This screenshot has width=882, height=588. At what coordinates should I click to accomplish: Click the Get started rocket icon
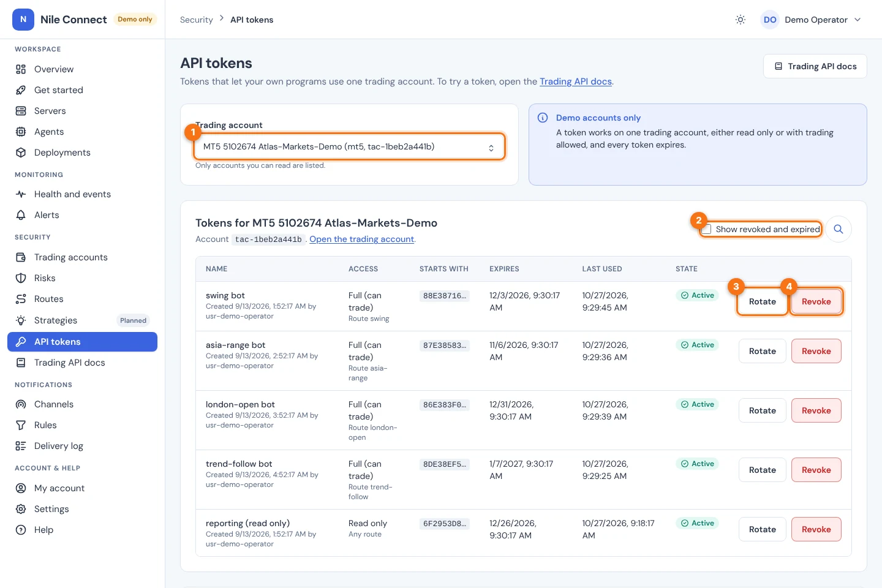click(x=21, y=90)
